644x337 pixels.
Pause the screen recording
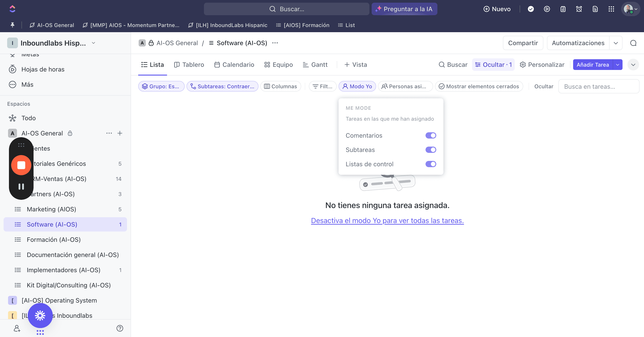[21, 187]
